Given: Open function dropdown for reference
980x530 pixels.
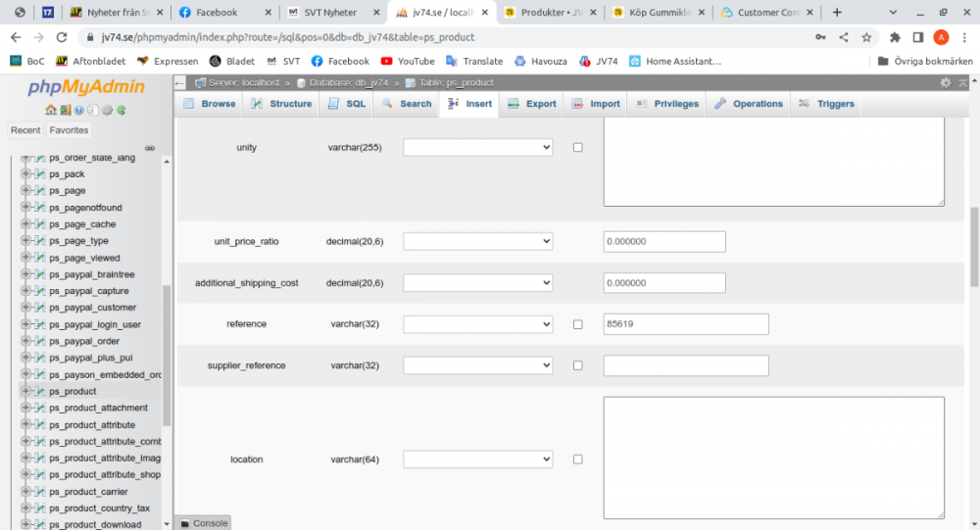Looking at the screenshot, I should coord(478,324).
